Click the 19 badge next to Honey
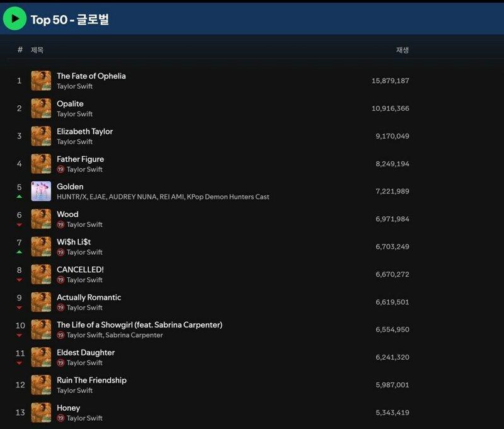This screenshot has height=429, width=504. (x=60, y=418)
